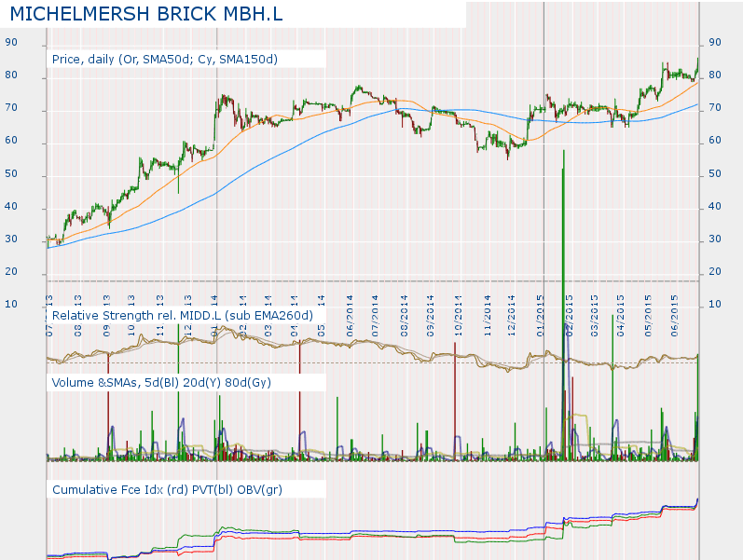Click the 11/2014 date axis label
Screen dimensions: 743x560
point(488,316)
